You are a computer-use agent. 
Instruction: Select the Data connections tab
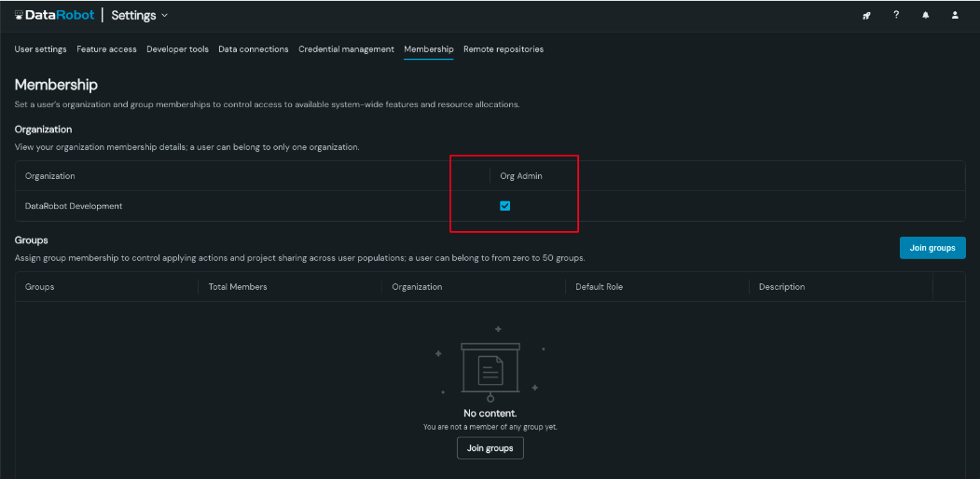coord(253,49)
